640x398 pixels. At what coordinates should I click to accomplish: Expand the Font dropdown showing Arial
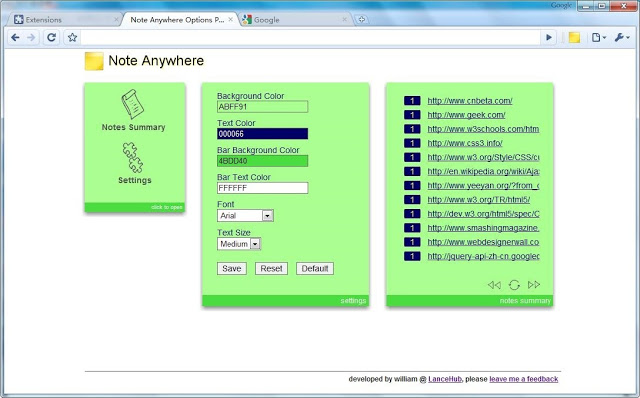[245, 216]
